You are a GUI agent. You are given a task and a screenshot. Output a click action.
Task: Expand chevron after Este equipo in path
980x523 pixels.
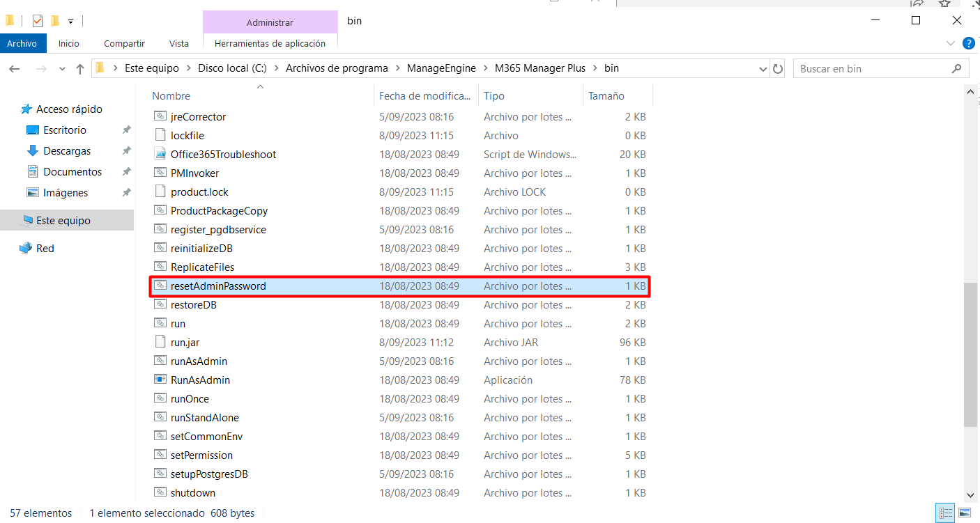tap(188, 68)
